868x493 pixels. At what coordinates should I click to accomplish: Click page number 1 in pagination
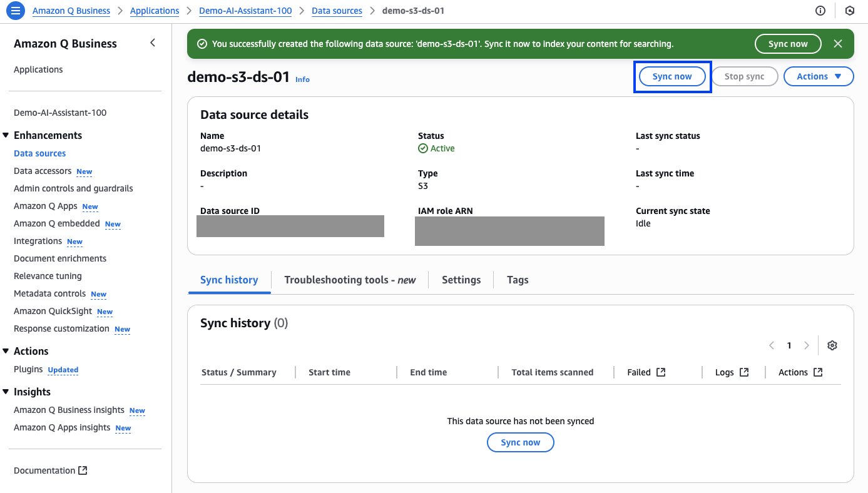[789, 345]
